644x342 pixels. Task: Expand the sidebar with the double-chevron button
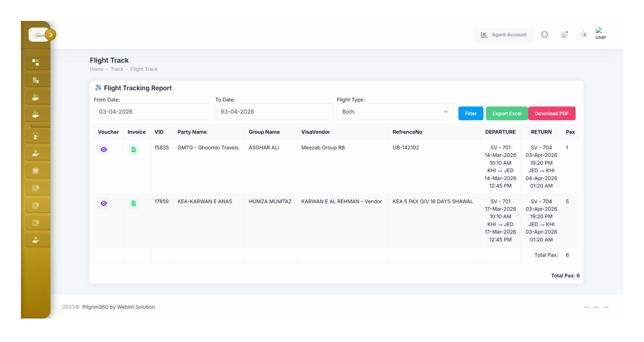51,35
